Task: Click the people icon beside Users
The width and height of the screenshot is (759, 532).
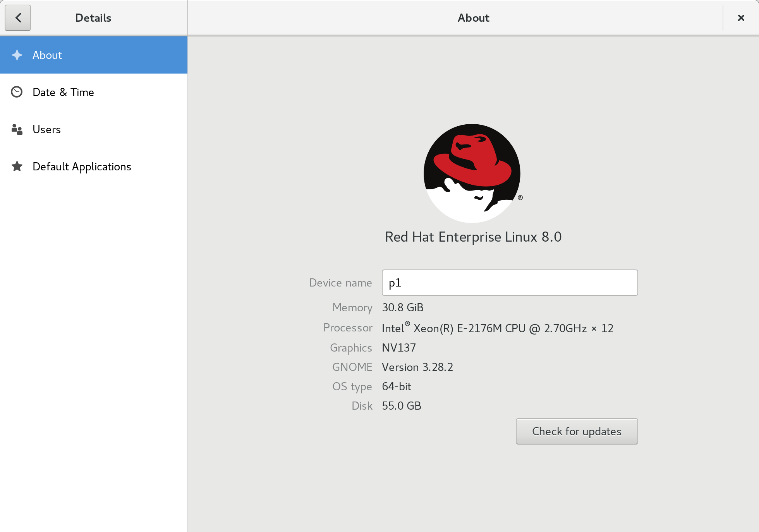Action: pos(17,129)
